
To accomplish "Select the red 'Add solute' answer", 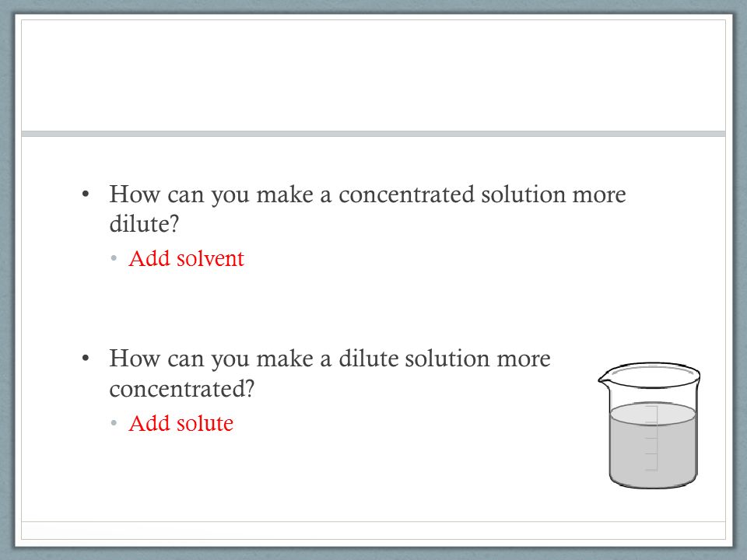I will point(181,423).
